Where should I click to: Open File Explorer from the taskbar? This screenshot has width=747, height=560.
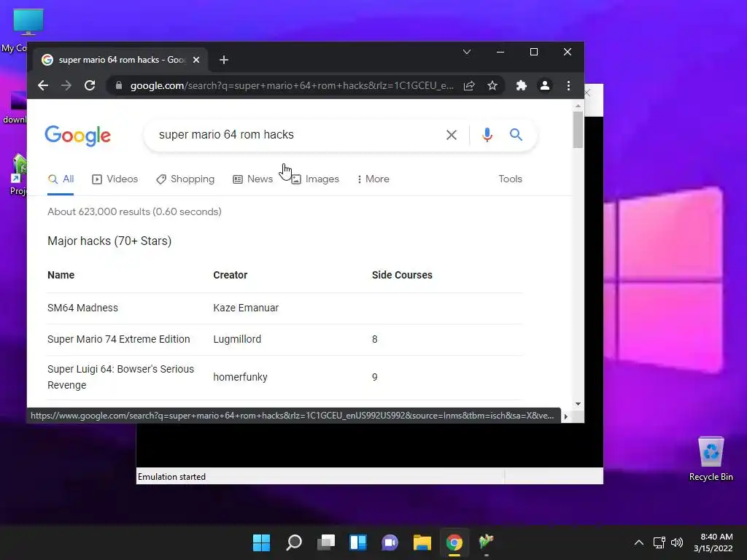[422, 542]
